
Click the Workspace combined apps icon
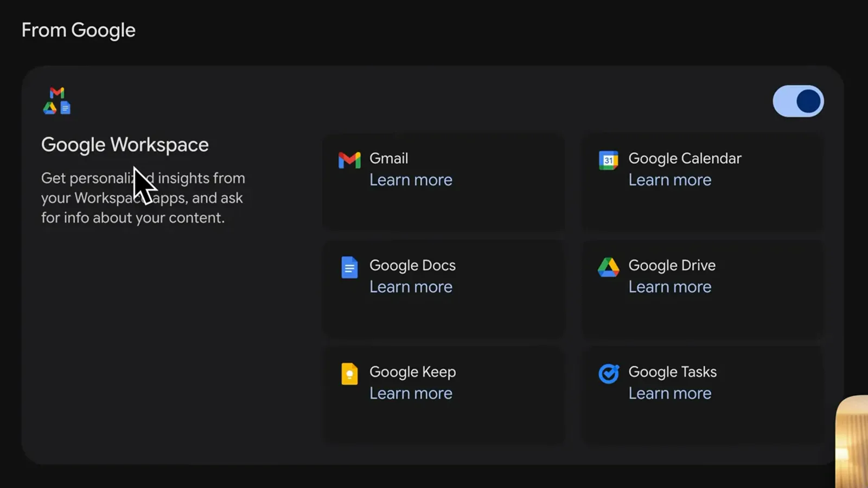tap(57, 101)
